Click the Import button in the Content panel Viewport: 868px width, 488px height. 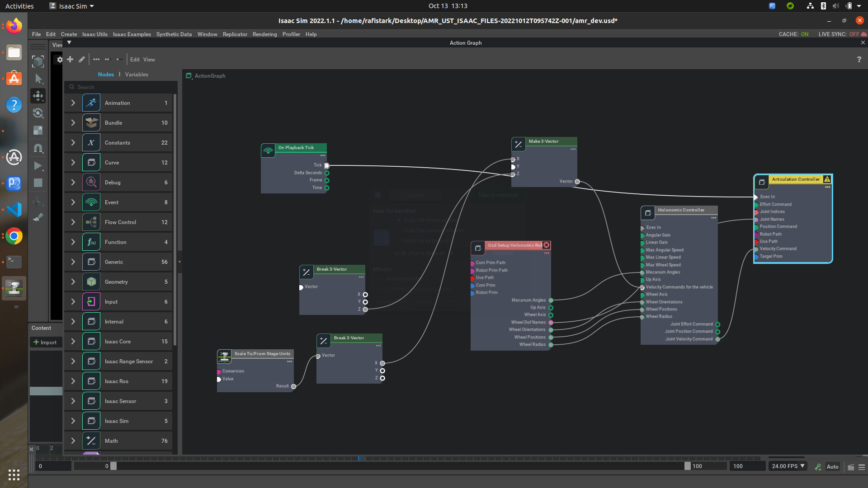click(45, 342)
